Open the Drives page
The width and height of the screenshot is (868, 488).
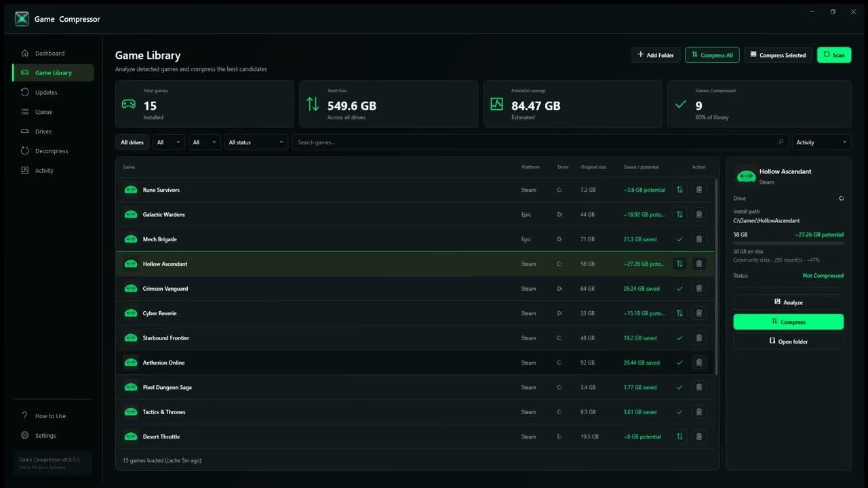(53, 131)
